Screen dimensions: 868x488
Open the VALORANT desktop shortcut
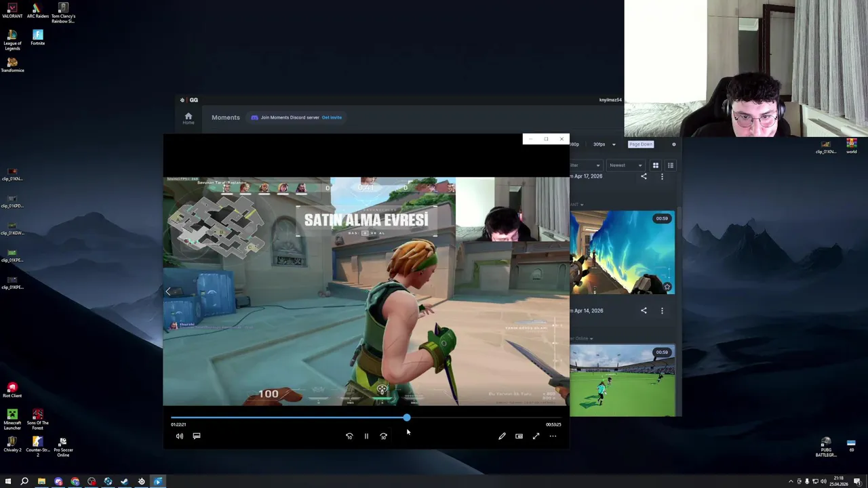pyautogui.click(x=12, y=11)
